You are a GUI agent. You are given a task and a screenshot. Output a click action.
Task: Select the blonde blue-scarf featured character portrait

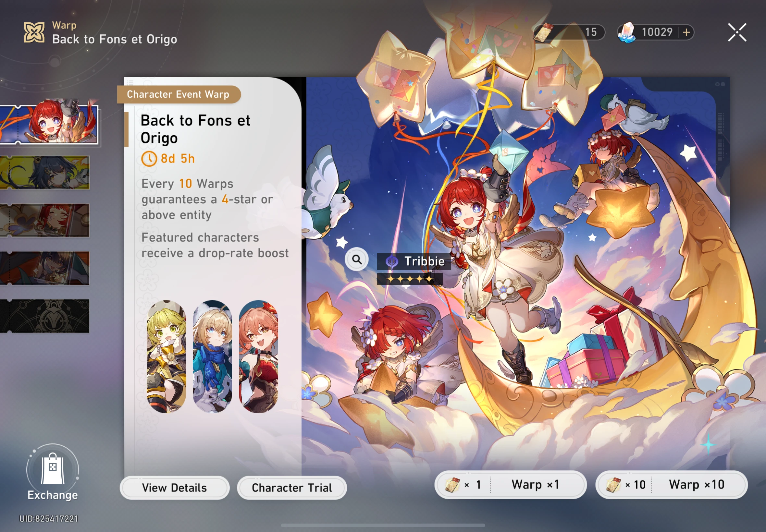(x=212, y=357)
